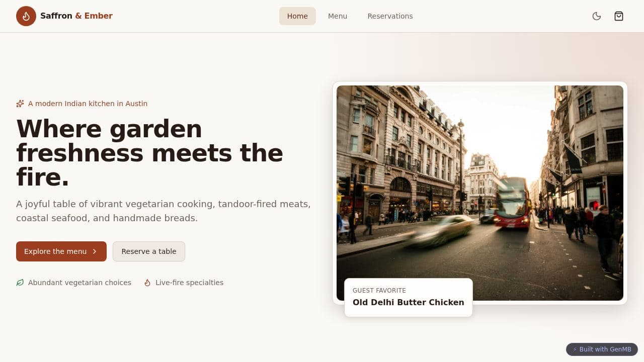Click the lightning bolt in the GenMB badge
644x362 pixels.
click(575, 349)
